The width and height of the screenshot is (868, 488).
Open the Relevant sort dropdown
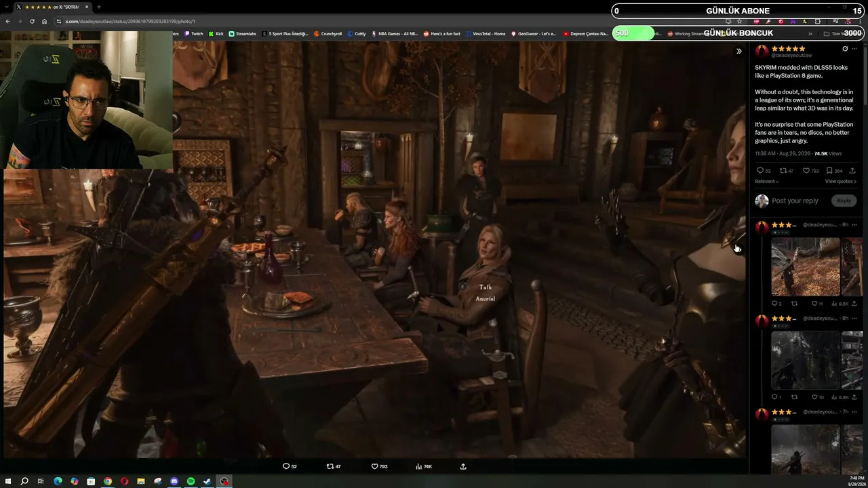[767, 182]
